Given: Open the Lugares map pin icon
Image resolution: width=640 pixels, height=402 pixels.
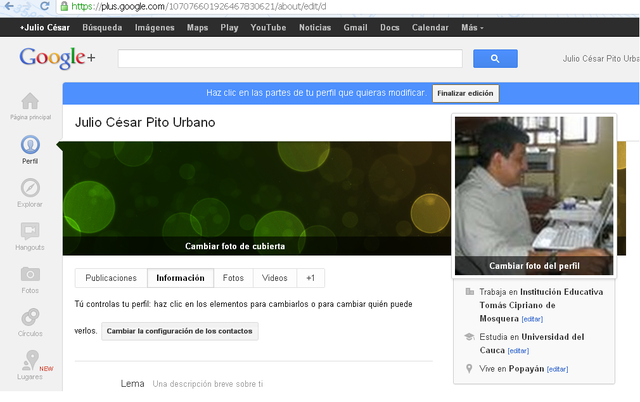Looking at the screenshot, I should click(x=31, y=360).
